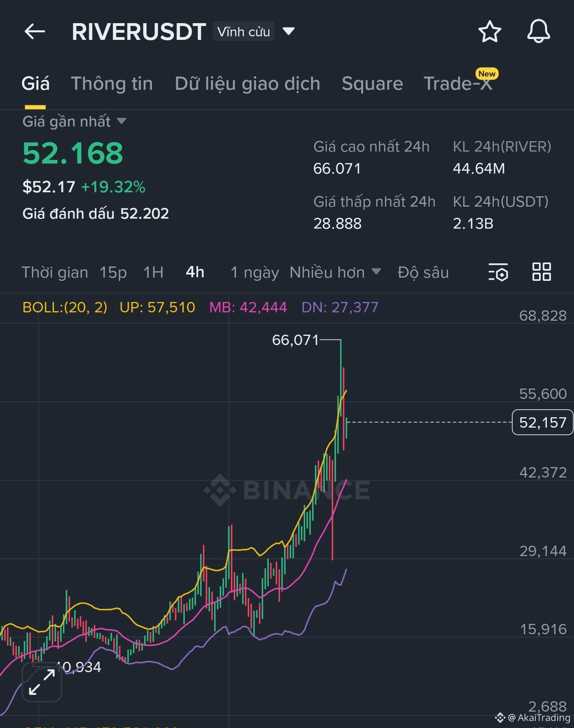574x728 pixels.
Task: Tap the RIVERUSDT pair title
Action: pos(139,32)
